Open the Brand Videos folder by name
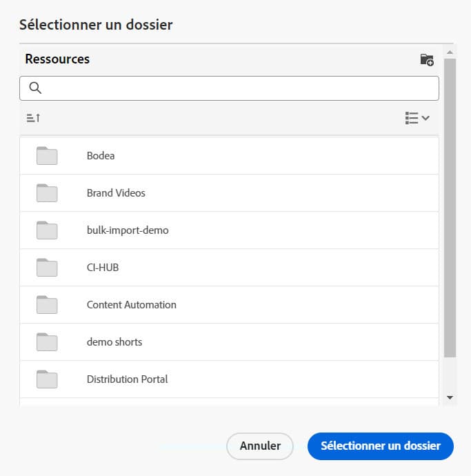 [116, 193]
